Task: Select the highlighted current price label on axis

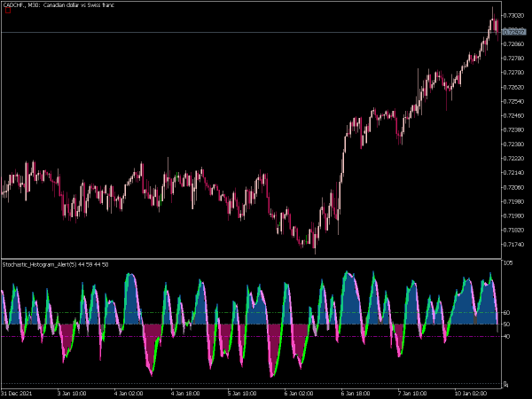Action: pos(513,32)
